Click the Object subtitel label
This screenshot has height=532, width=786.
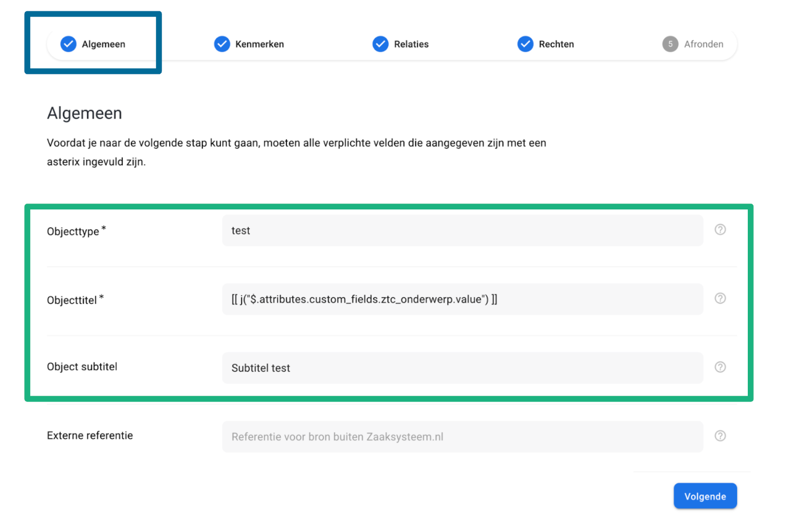tap(82, 367)
